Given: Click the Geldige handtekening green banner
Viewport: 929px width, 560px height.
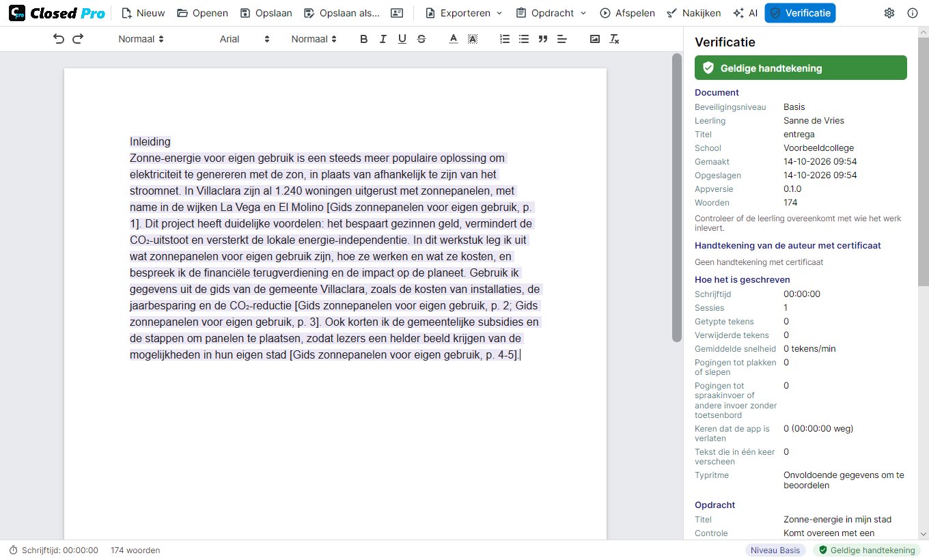Looking at the screenshot, I should pos(801,68).
